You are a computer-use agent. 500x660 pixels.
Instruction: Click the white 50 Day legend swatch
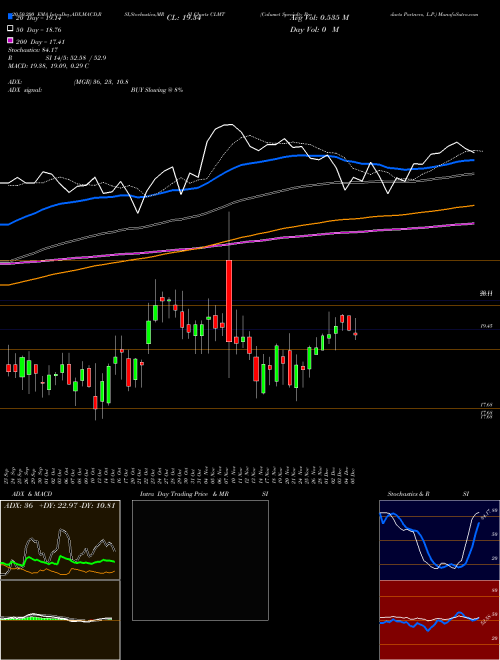tap(10, 29)
